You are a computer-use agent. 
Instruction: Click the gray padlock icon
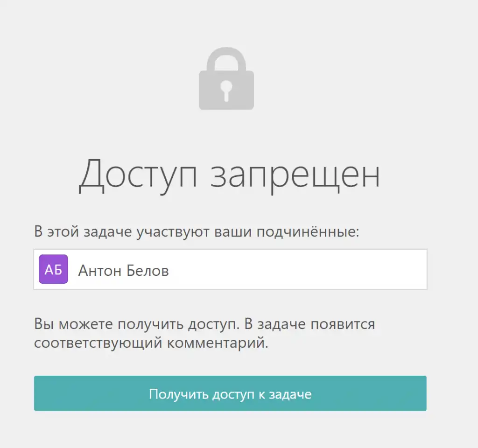[226, 78]
